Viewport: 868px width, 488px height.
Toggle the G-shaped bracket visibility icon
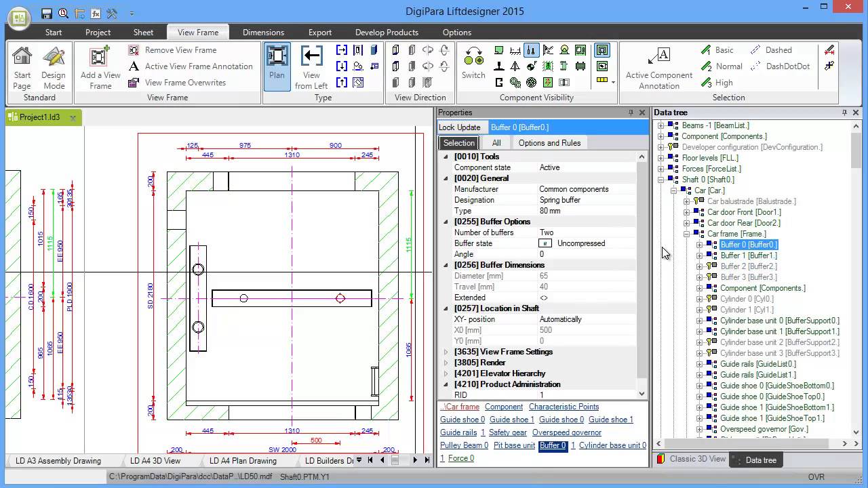point(499,83)
